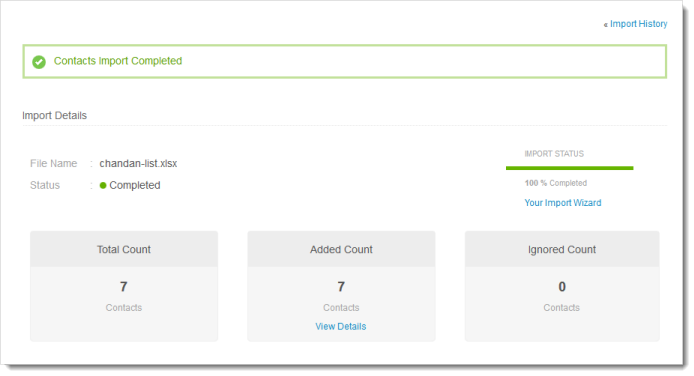Click the 100 % Completed text
The height and width of the screenshot is (376, 694).
(555, 183)
